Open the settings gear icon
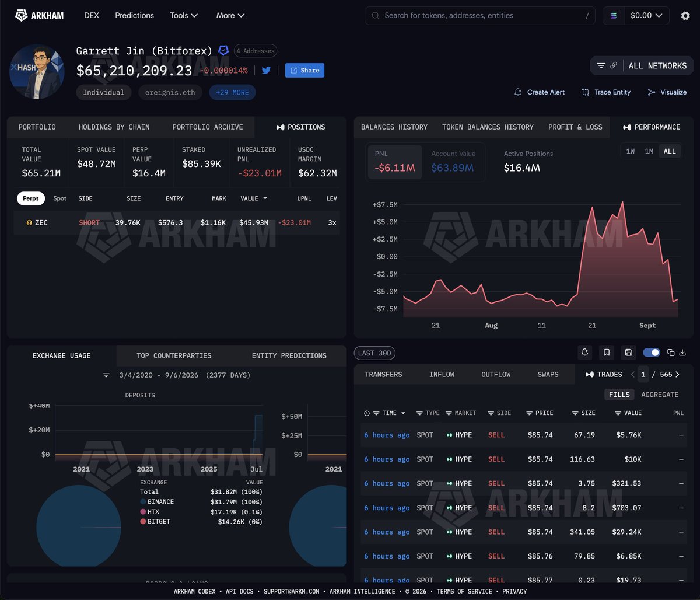 point(685,16)
